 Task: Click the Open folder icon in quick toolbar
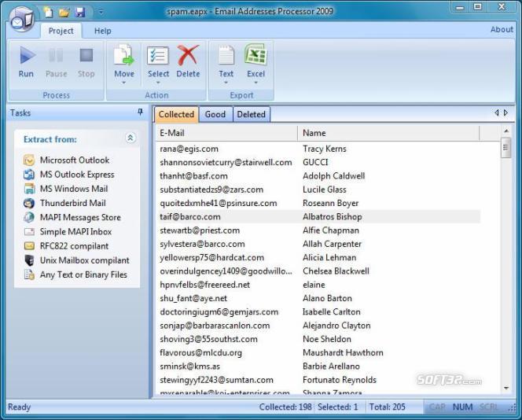64,13
